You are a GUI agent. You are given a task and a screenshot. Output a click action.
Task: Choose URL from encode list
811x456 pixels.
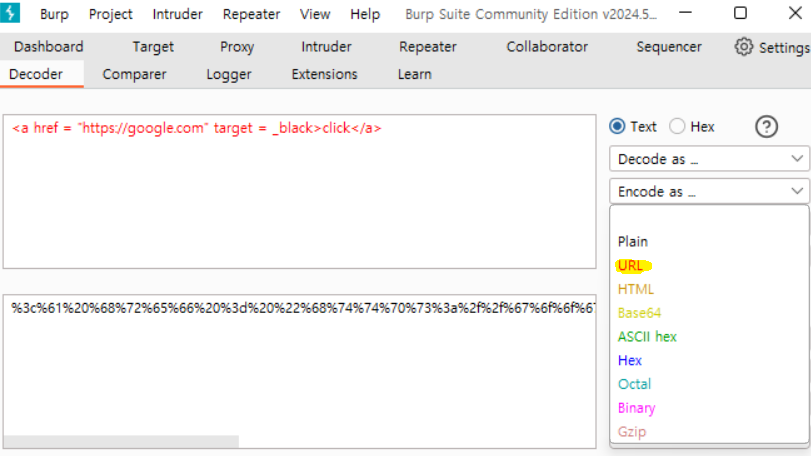click(x=630, y=266)
